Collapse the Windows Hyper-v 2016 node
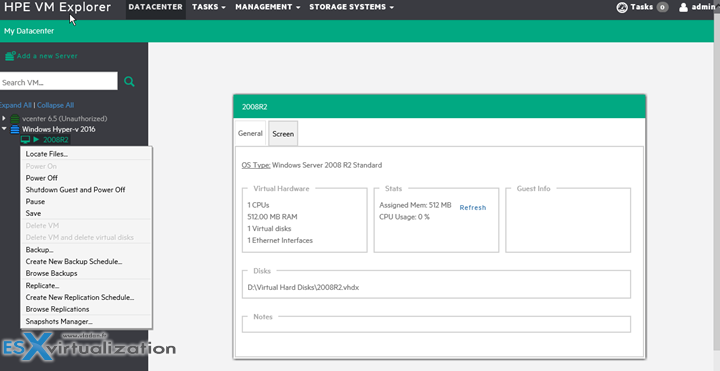Viewport: 720px width, 371px height. (x=4, y=129)
